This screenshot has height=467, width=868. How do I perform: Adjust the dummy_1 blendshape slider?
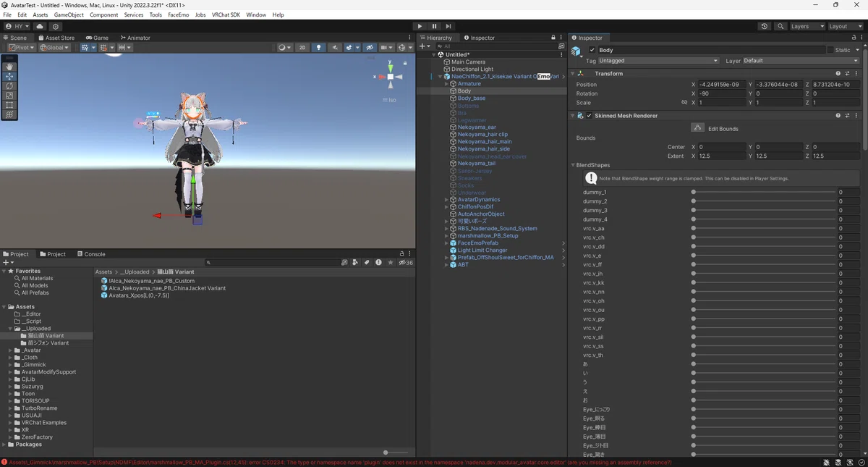click(x=764, y=193)
